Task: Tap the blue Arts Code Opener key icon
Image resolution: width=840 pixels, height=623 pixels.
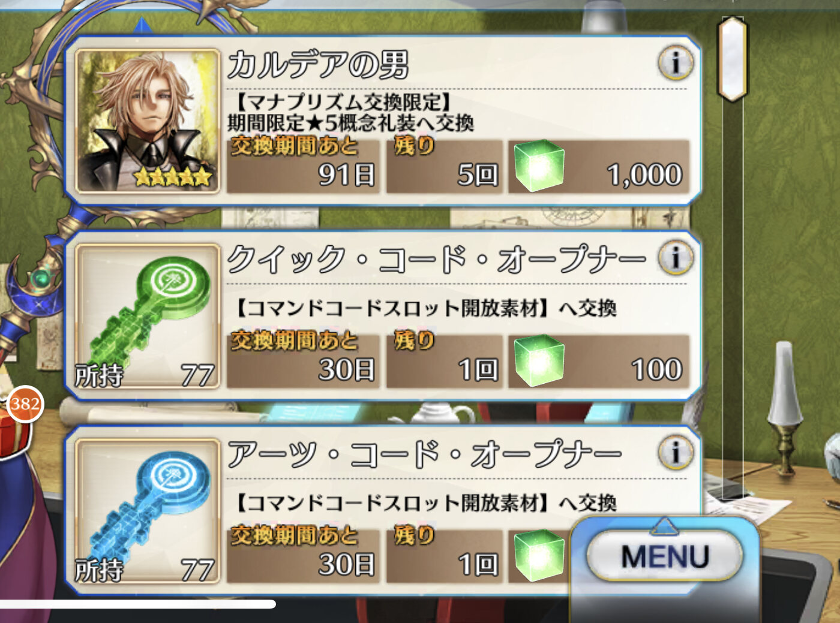Action: [x=148, y=511]
